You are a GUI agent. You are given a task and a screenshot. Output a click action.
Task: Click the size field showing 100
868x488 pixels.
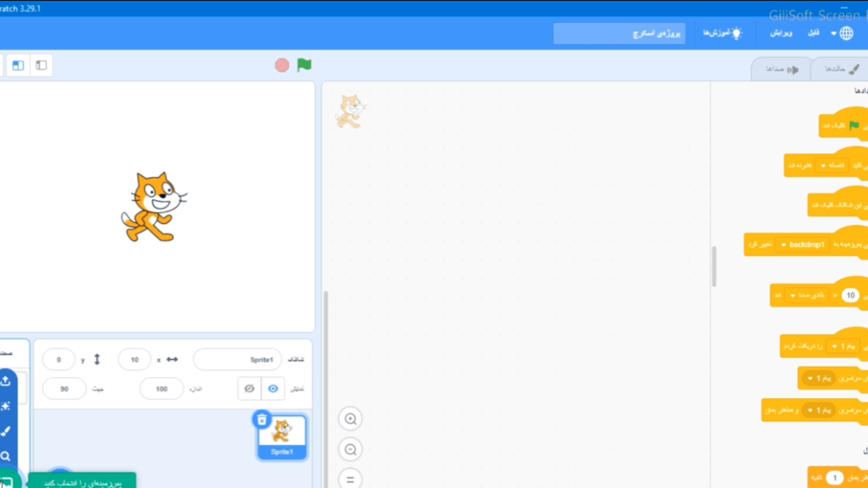162,389
